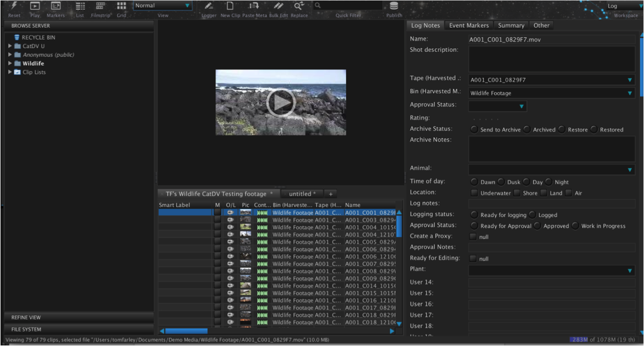Viewport: 644px width, 346px height.
Task: Check the Underwater location checkbox
Action: click(x=474, y=193)
